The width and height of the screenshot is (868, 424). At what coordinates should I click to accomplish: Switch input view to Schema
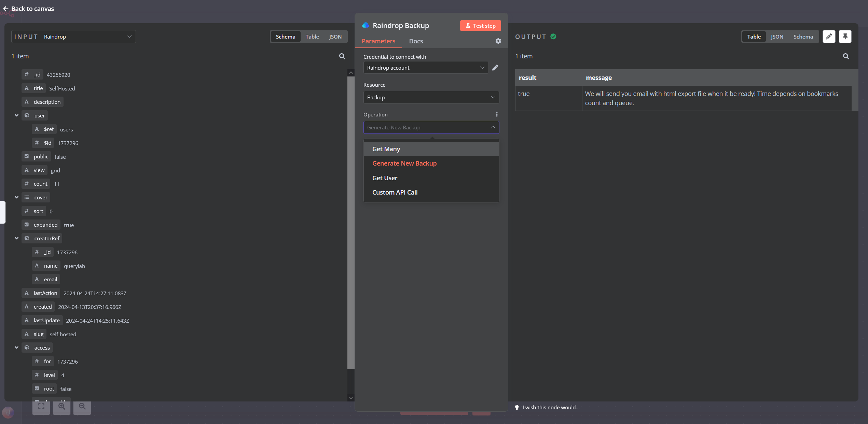pos(285,37)
